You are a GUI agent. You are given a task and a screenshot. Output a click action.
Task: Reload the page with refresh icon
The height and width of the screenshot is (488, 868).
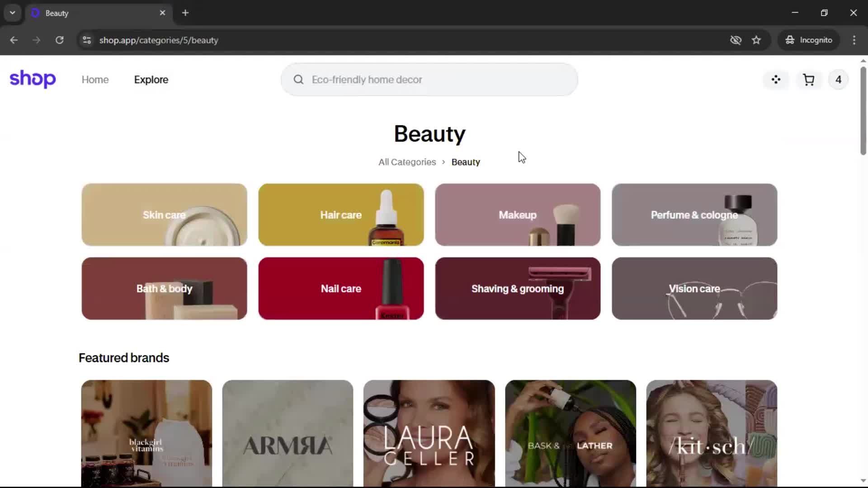59,40
